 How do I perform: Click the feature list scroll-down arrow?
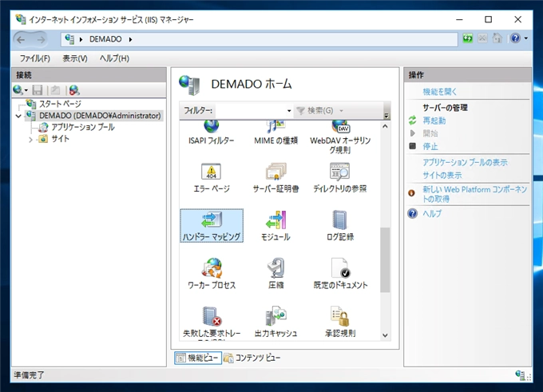point(385,335)
